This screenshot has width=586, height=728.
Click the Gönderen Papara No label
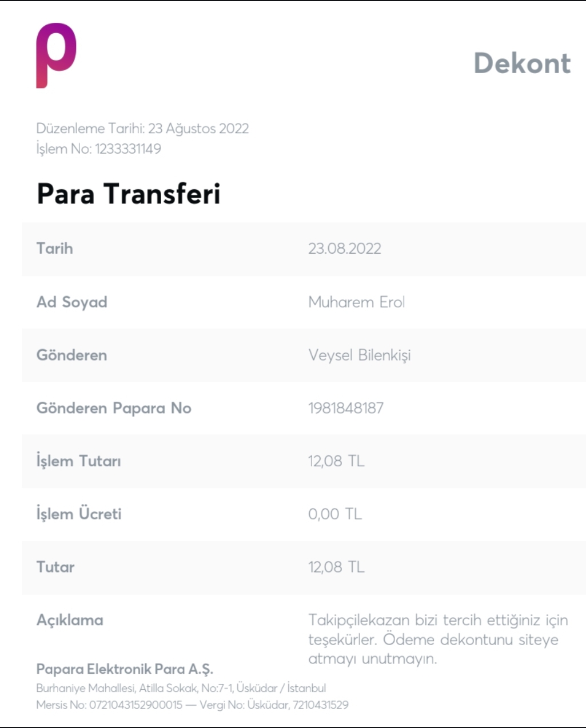(114, 408)
